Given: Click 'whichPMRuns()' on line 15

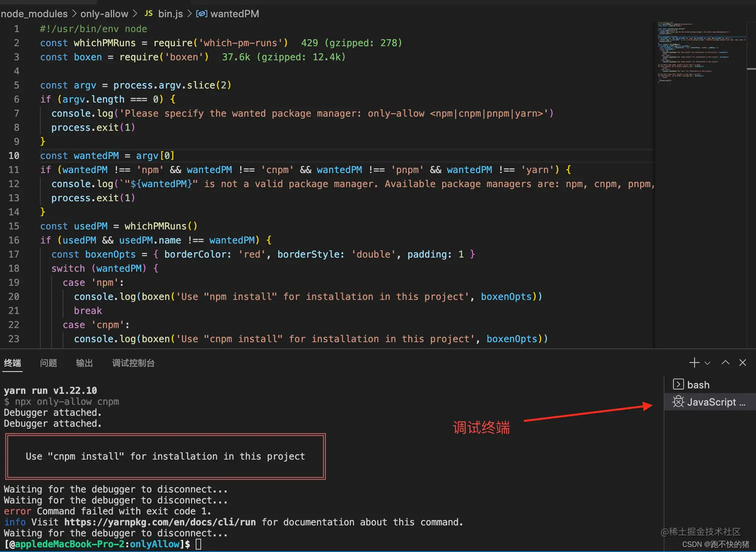Looking at the screenshot, I should pyautogui.click(x=161, y=226).
